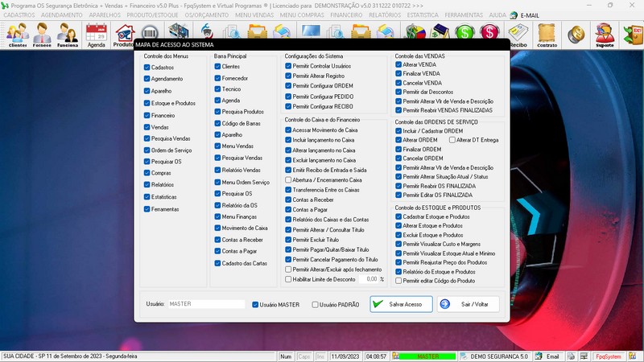Open the Funciona employees icon
Viewport: 644px width, 362px height.
68,35
